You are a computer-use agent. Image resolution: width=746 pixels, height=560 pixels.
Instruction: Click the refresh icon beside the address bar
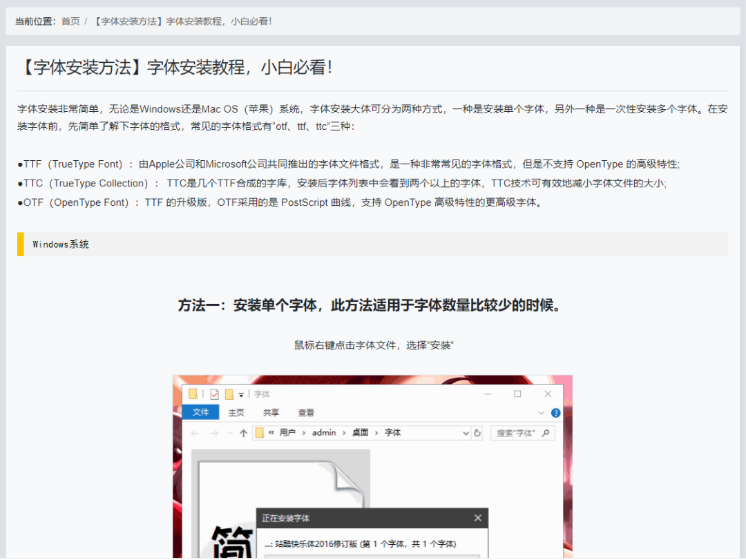click(x=477, y=432)
